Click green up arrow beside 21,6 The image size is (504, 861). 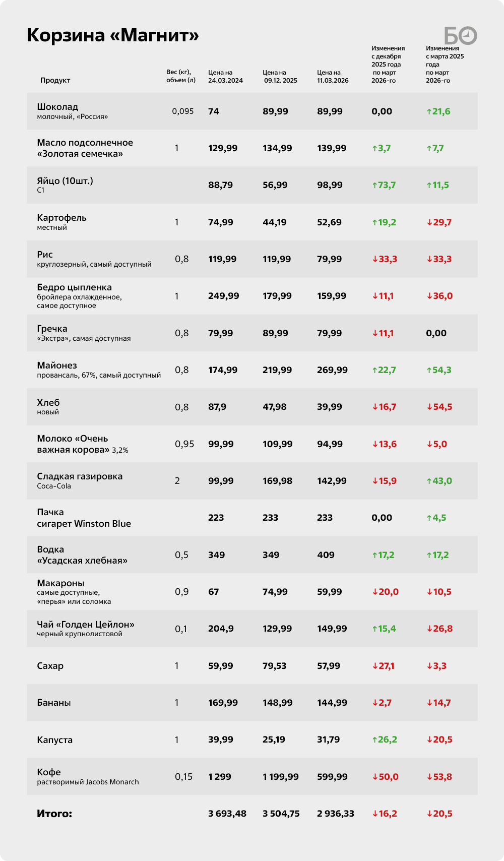[x=429, y=112]
